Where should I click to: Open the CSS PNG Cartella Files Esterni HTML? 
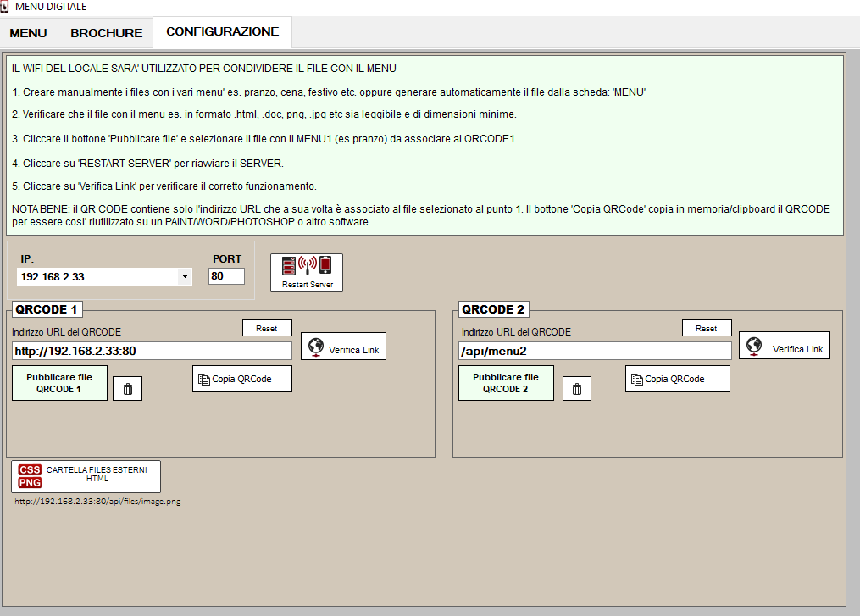86,476
